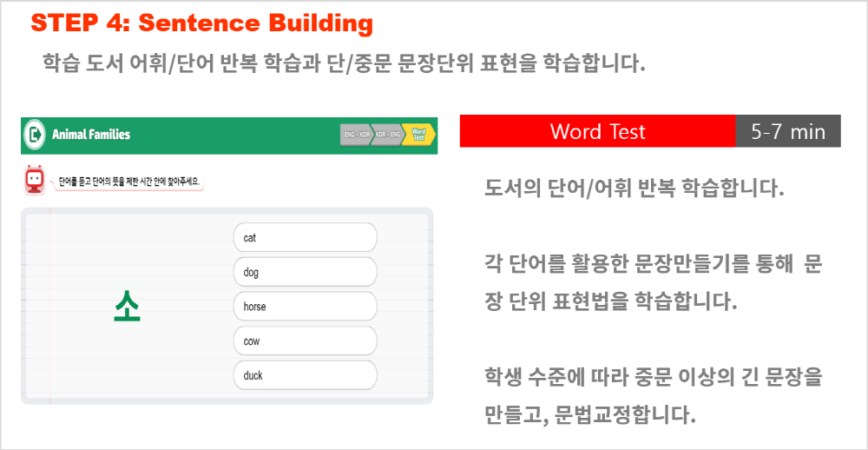
Task: Choose the answer option 'dog'
Action: point(306,272)
